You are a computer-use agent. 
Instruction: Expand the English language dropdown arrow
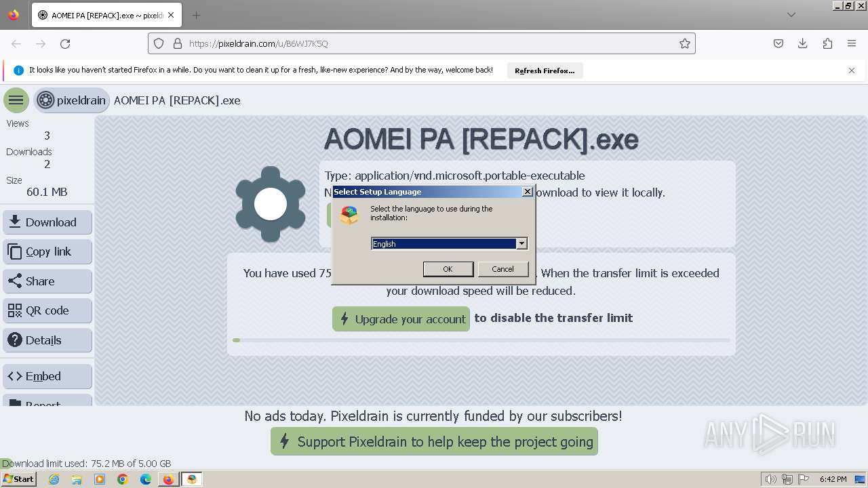(521, 243)
